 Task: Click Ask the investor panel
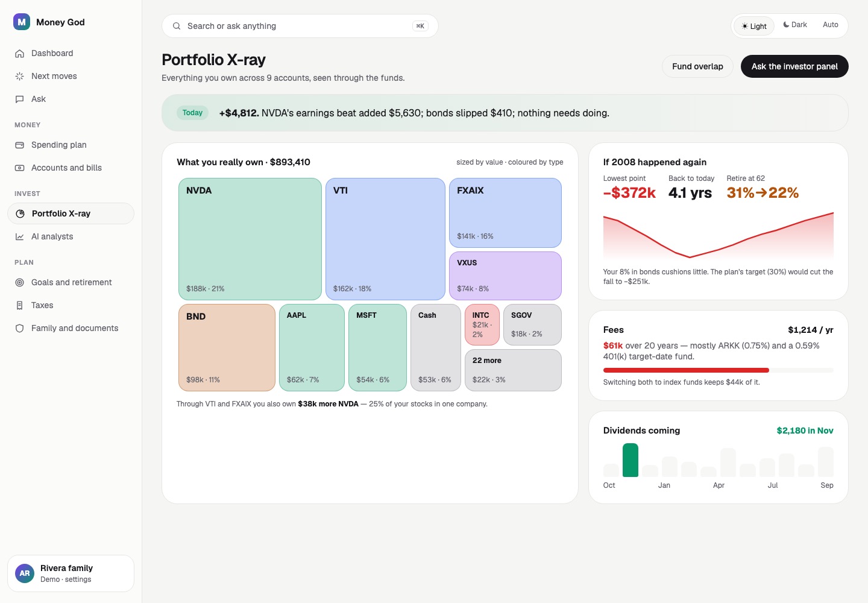[794, 66]
